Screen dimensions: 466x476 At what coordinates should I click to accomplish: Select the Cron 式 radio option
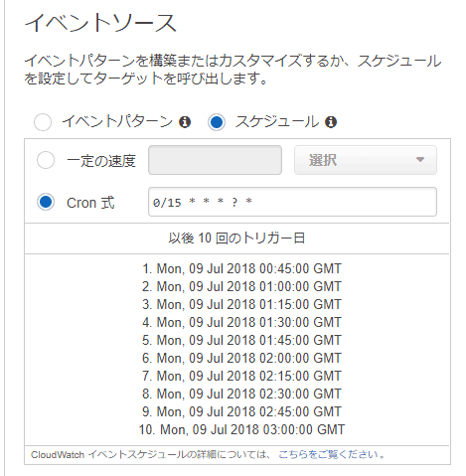[x=46, y=202]
